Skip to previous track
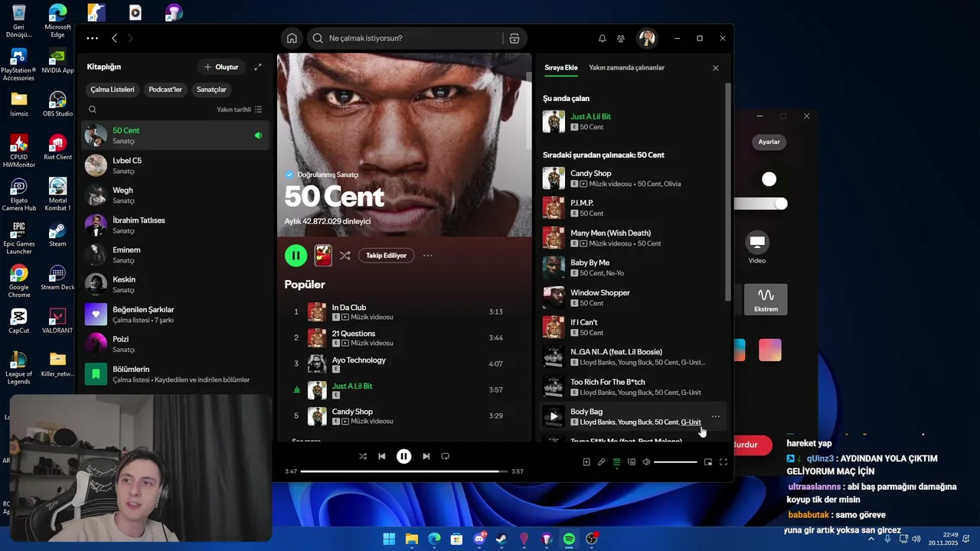 click(382, 456)
